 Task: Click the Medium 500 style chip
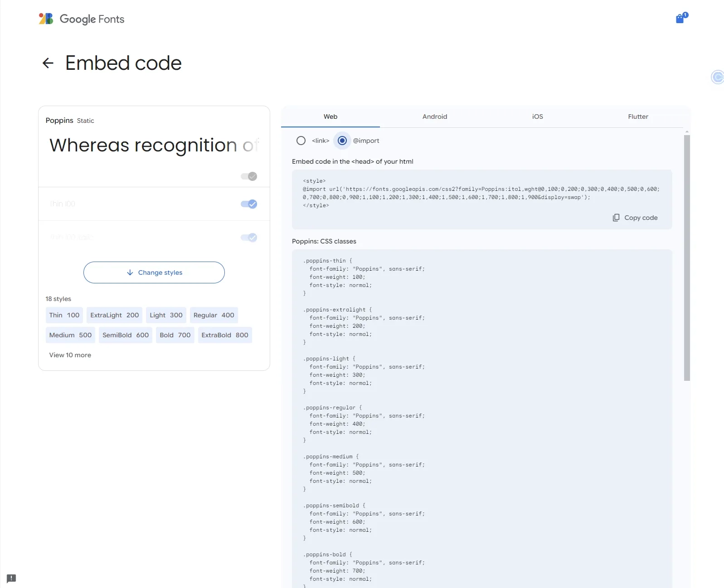(71, 335)
